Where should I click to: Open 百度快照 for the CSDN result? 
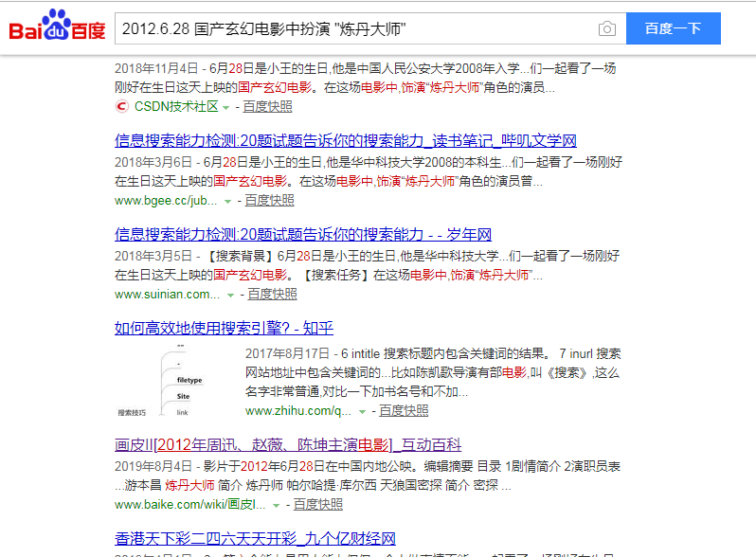point(267,106)
